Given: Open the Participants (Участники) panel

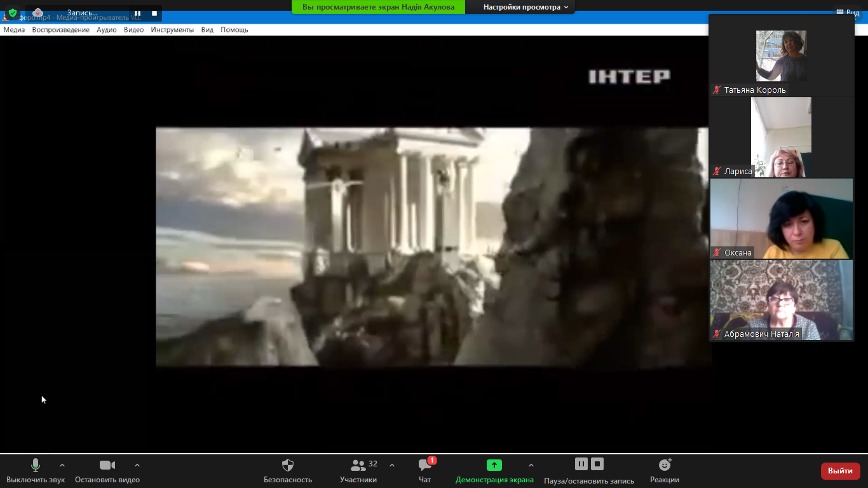Looking at the screenshot, I should coord(358,465).
